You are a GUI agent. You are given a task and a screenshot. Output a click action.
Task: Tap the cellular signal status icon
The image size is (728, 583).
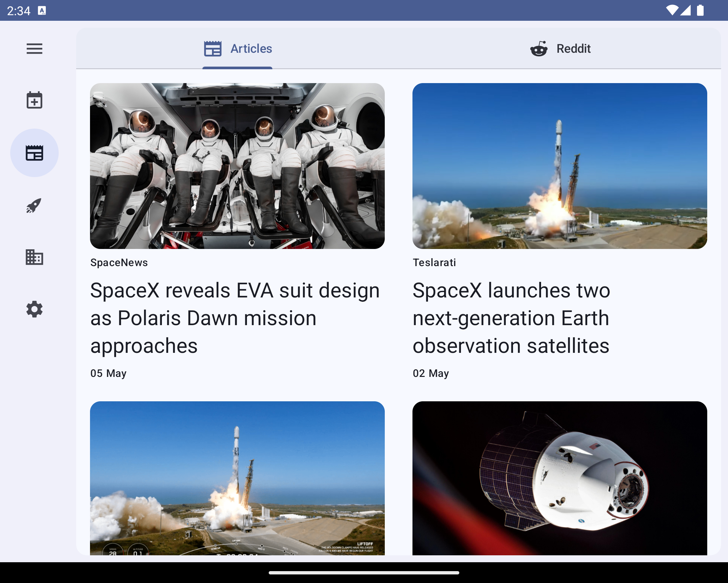685,11
